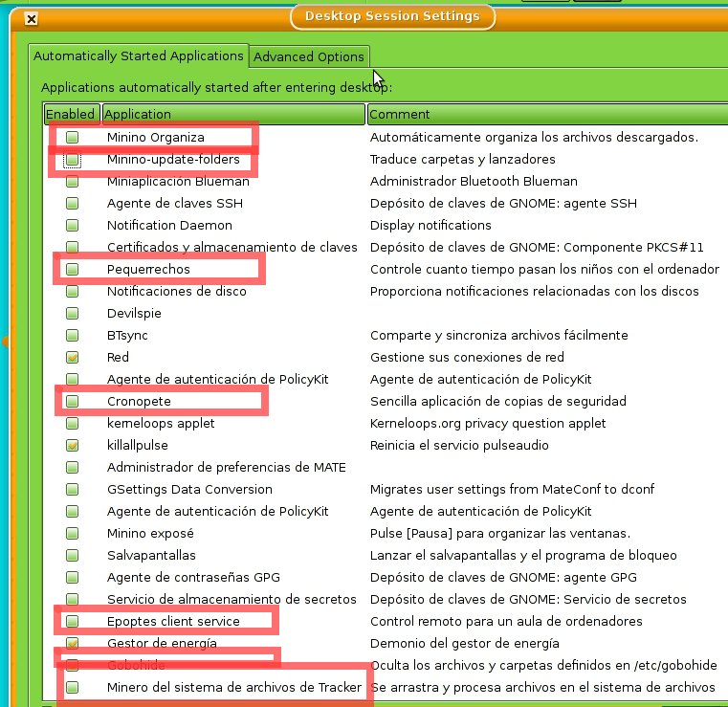Open the Advanced Options tab

[309, 57]
